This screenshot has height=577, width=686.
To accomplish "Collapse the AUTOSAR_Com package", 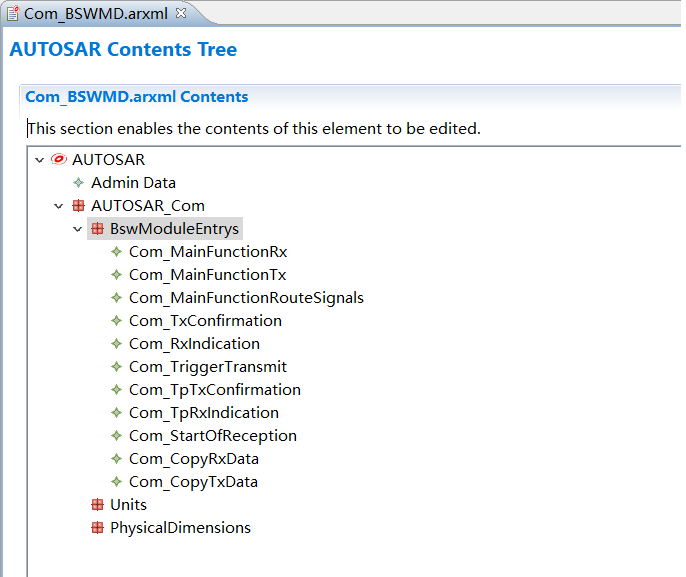I will coord(59,206).
